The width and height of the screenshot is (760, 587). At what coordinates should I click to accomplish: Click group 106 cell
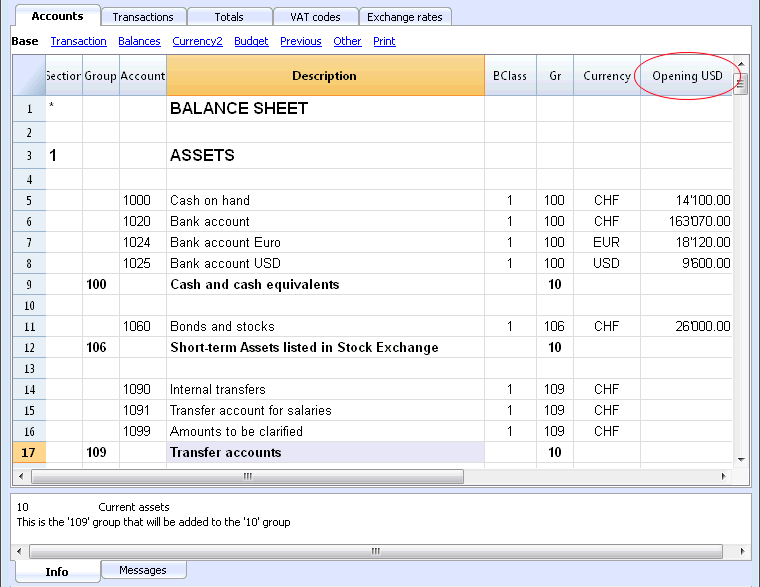101,348
